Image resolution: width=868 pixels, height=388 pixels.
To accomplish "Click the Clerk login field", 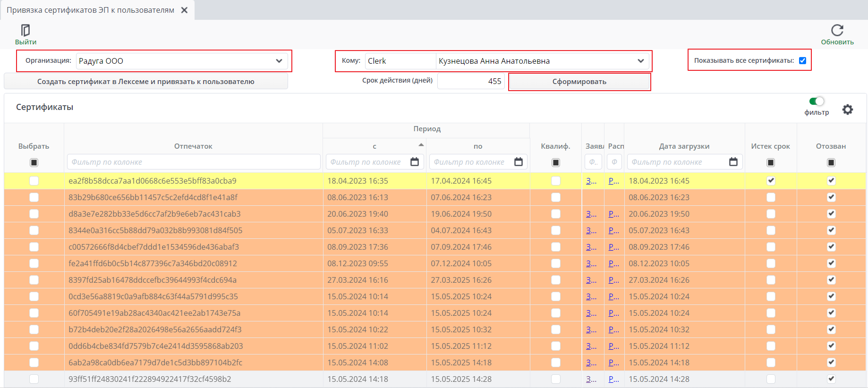I will [x=400, y=61].
